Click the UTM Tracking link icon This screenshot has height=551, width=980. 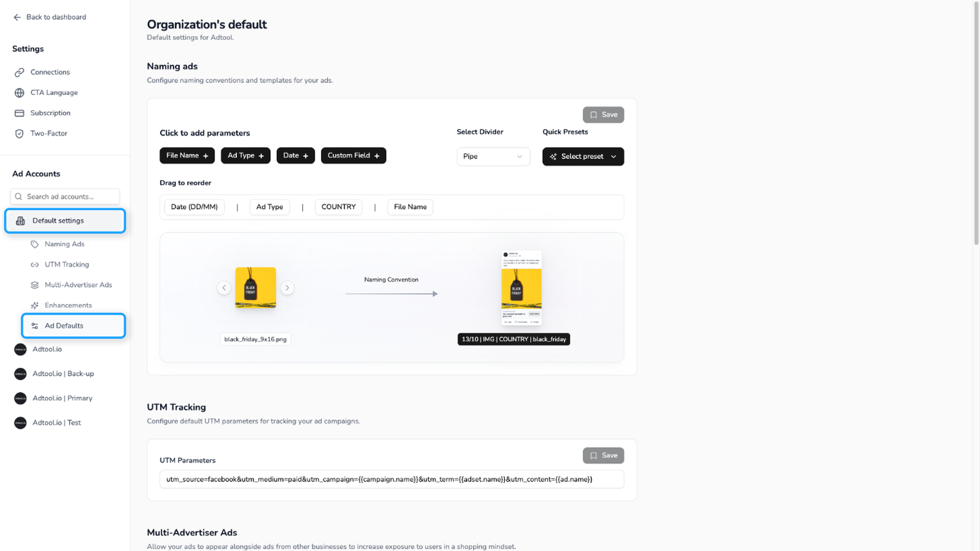pos(35,265)
